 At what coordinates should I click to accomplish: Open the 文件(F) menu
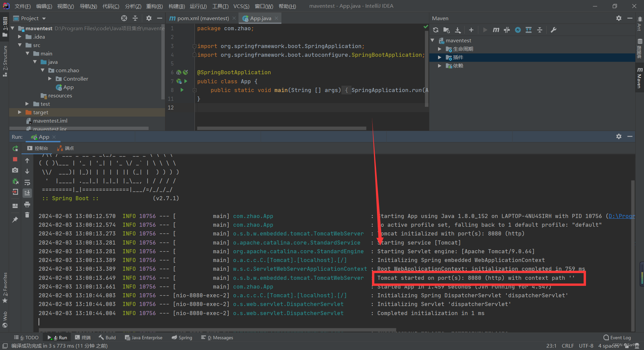point(23,6)
